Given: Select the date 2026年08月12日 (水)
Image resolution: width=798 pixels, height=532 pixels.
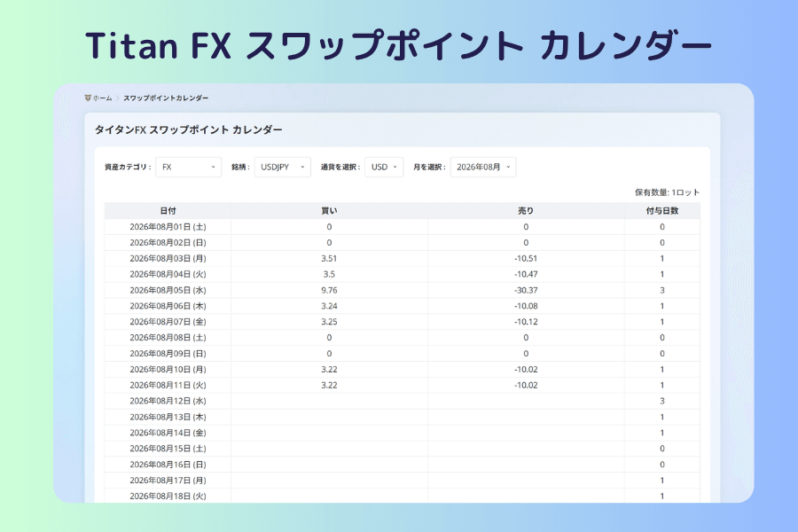Looking at the screenshot, I should point(168,401).
